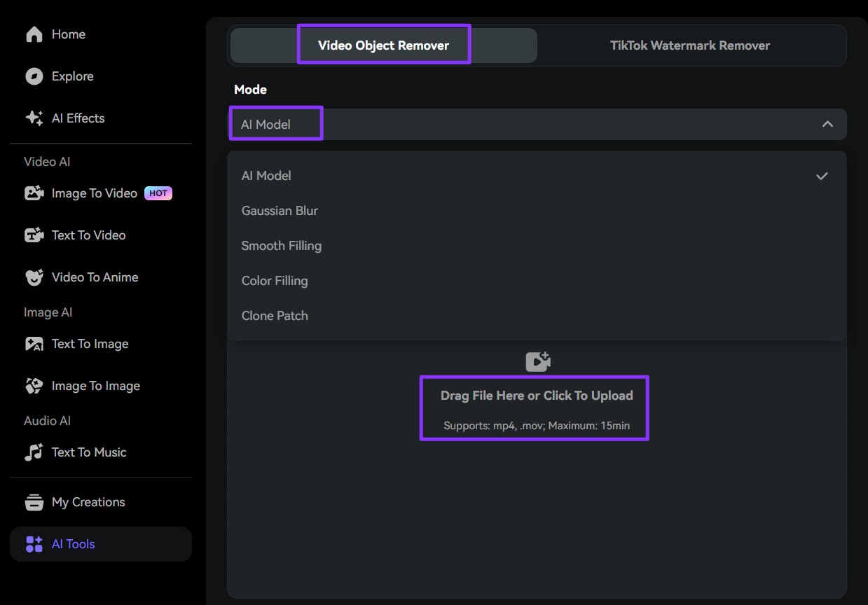Click Drag File Here or Click To Upload

click(536, 396)
